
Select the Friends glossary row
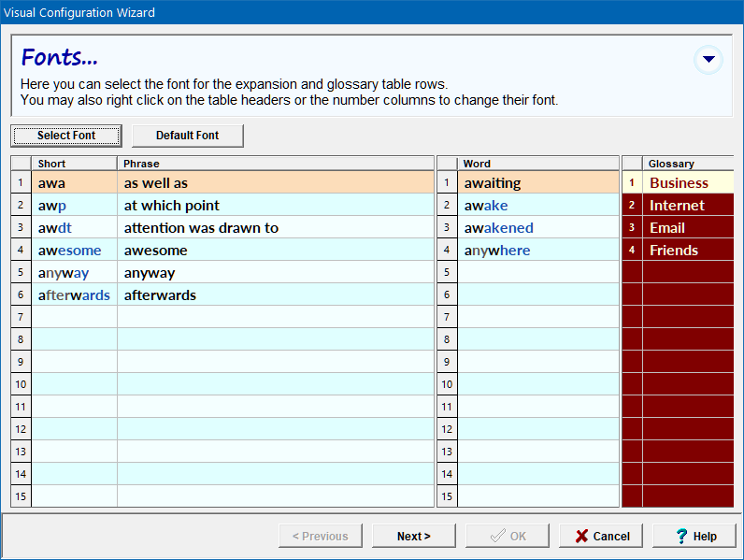pyautogui.click(x=674, y=251)
